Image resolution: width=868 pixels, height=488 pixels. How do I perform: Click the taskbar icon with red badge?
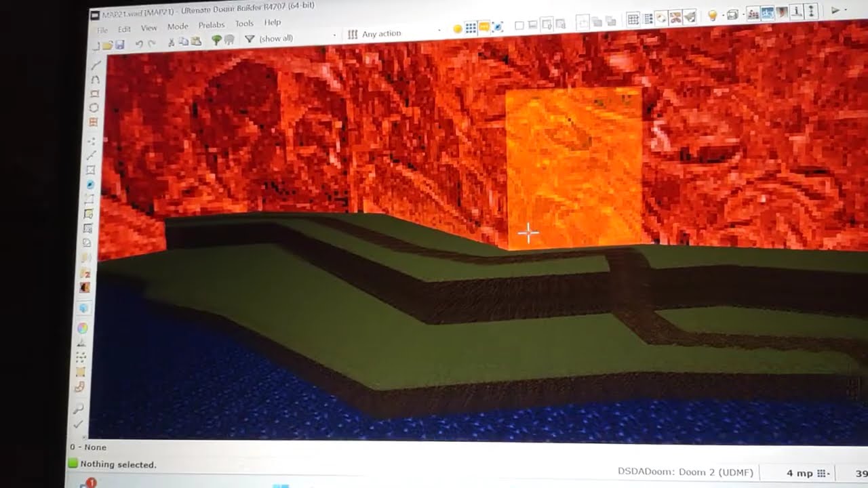click(88, 483)
